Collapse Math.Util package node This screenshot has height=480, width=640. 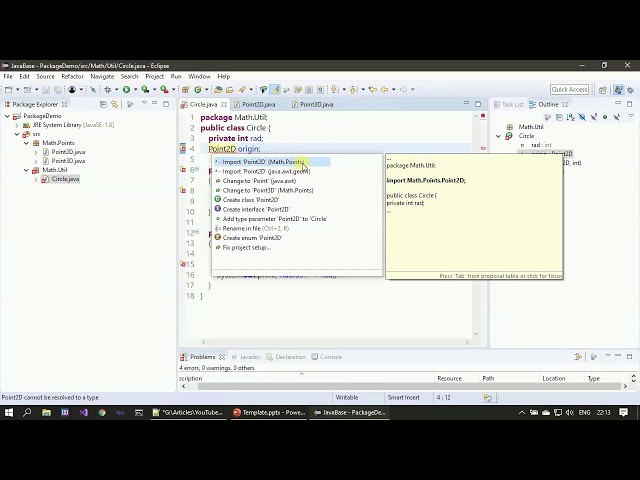click(26, 170)
